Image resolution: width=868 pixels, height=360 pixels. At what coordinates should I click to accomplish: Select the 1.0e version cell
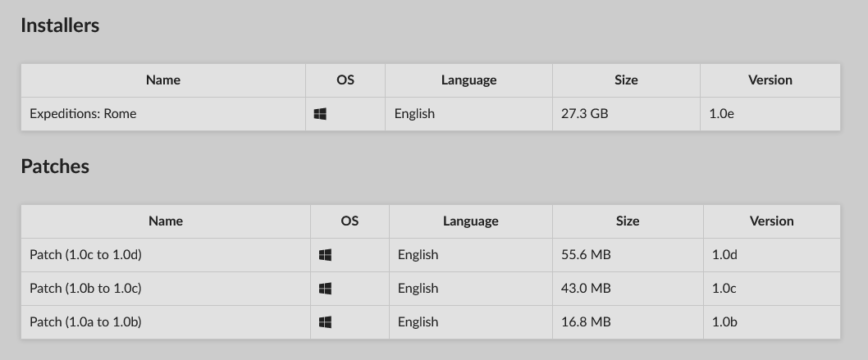pos(721,114)
